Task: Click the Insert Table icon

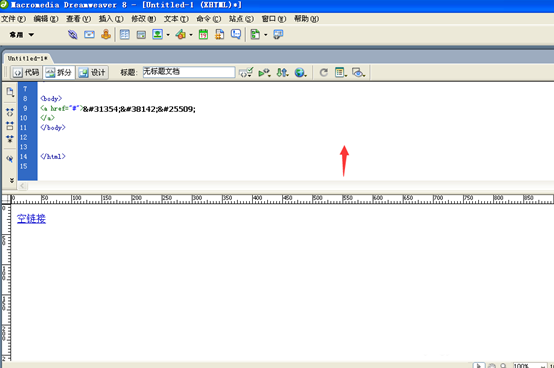Action: pos(124,35)
